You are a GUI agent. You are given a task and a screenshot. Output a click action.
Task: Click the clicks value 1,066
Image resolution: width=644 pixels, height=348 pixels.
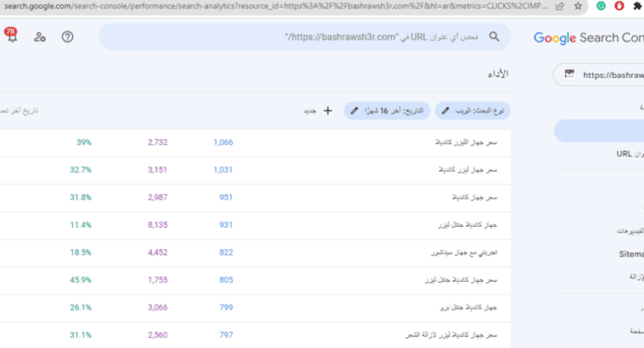click(x=223, y=142)
